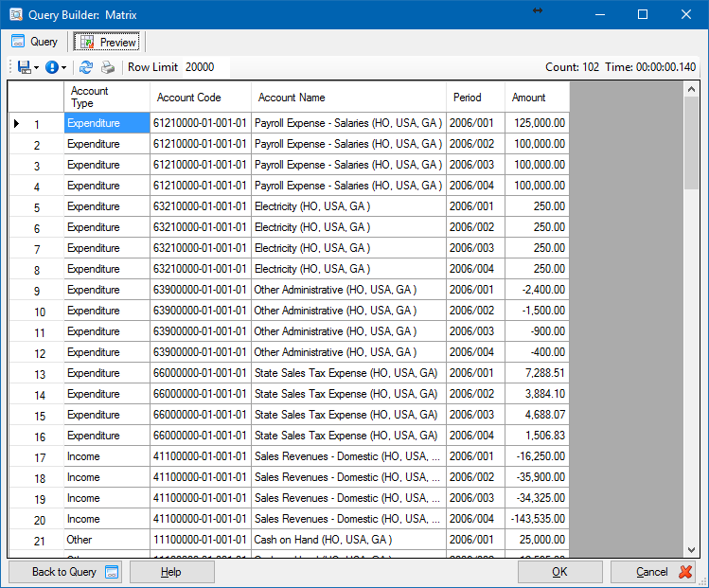Viewport: 709px width, 588px height.
Task: Select amount 4,688.07 cell
Action: [537, 415]
